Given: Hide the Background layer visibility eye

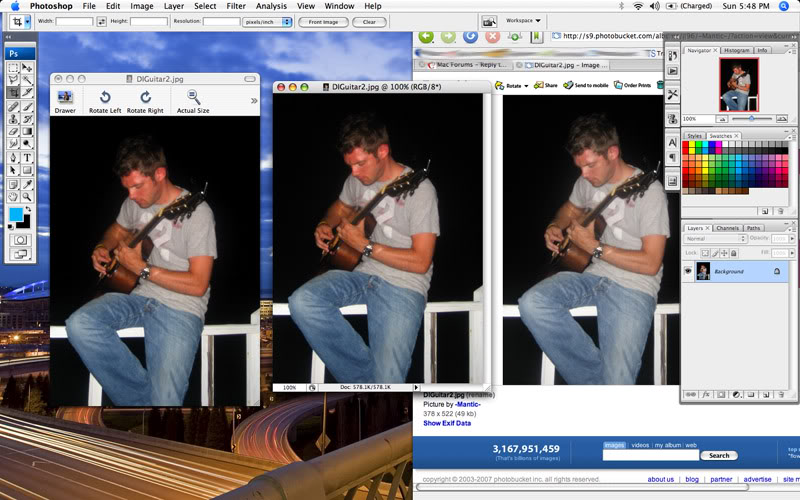Looking at the screenshot, I should pos(688,271).
